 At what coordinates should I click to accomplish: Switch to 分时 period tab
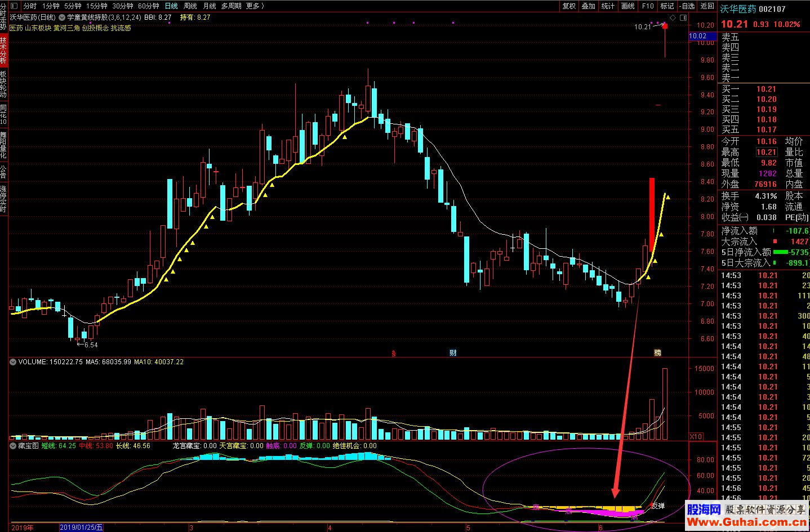[30, 6]
